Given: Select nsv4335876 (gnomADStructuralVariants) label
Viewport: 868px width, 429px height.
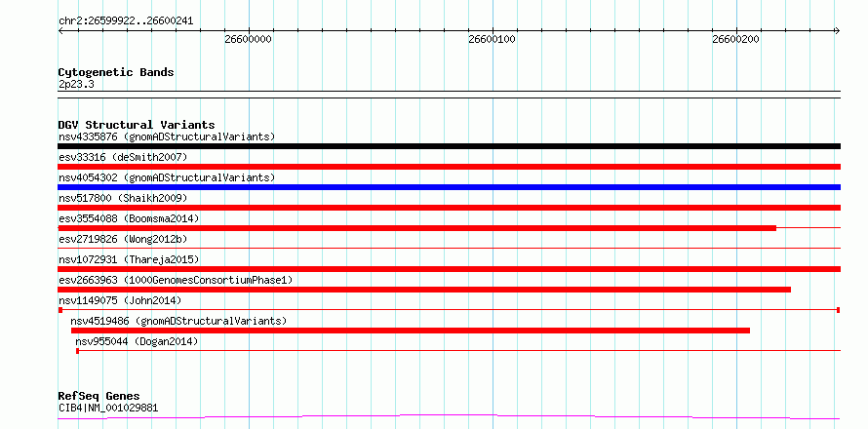Looking at the screenshot, I should [x=167, y=136].
